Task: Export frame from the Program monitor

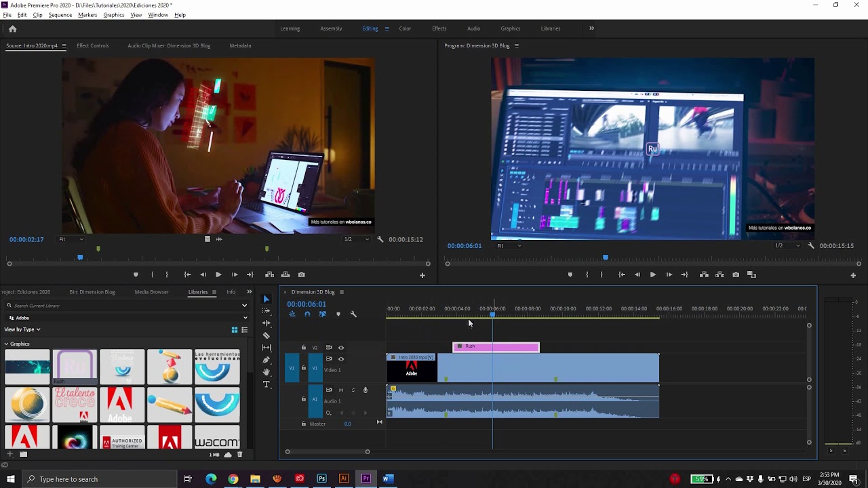Action: pos(736,274)
